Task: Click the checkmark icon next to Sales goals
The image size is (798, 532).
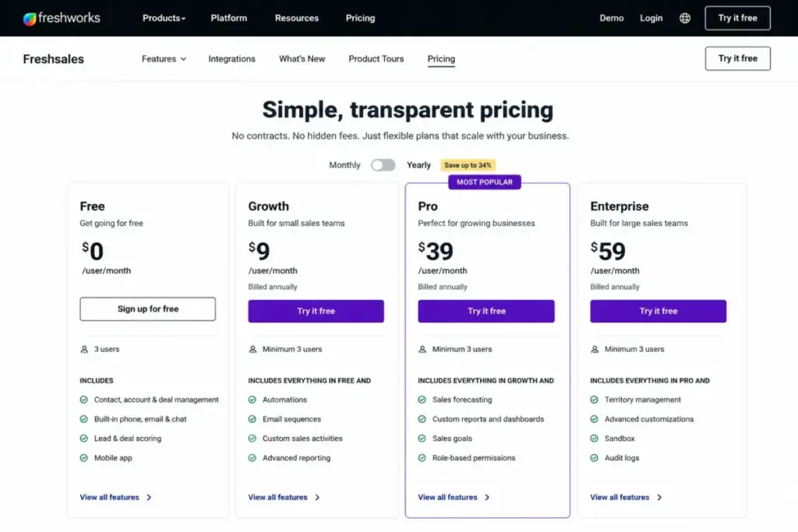Action: coord(422,439)
